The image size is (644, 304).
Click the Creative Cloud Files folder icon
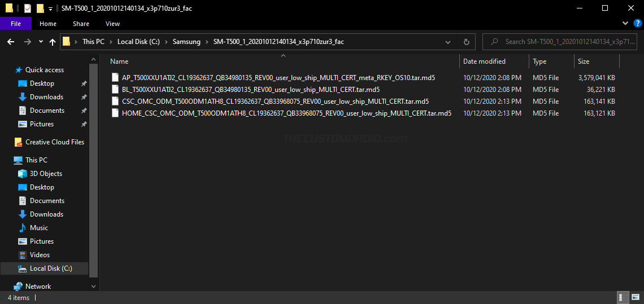[18, 142]
